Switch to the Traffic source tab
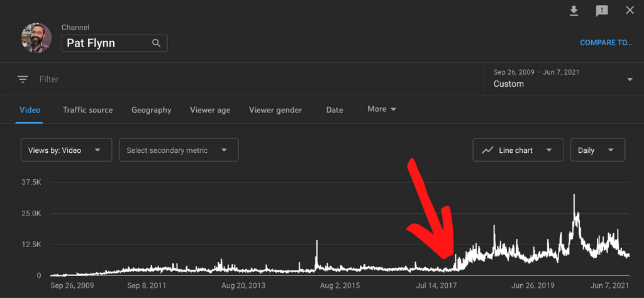 coord(87,110)
